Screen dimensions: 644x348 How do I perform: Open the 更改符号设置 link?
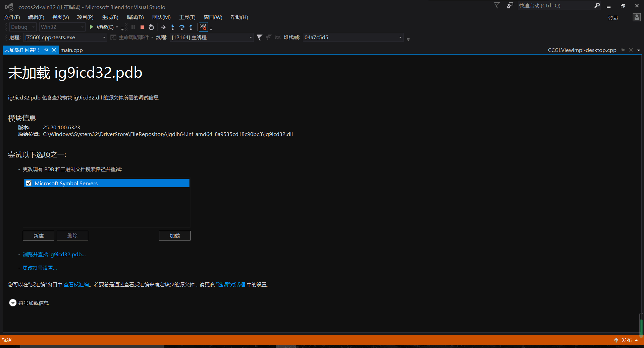[x=40, y=268]
